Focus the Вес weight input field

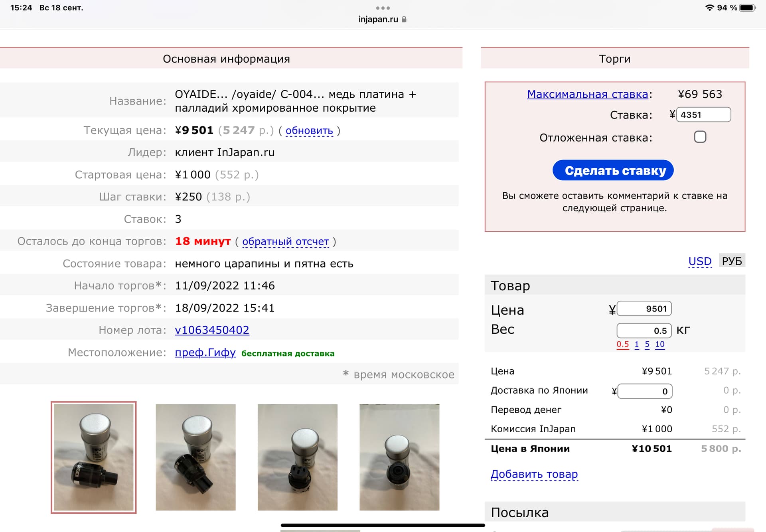[x=644, y=331]
